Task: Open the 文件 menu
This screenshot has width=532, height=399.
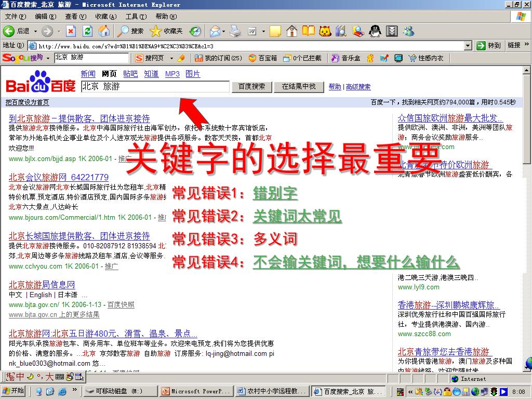Action: click(x=16, y=17)
